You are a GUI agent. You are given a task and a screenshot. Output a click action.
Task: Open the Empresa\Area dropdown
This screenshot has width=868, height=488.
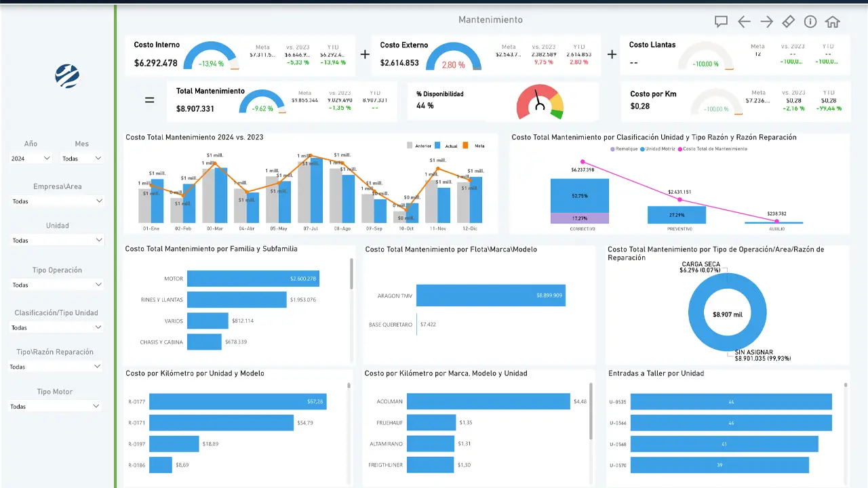tap(58, 201)
